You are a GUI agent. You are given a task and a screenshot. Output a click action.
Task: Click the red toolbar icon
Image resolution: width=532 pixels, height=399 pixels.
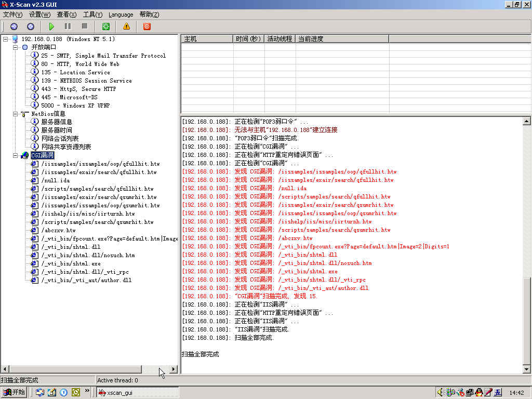tap(147, 26)
